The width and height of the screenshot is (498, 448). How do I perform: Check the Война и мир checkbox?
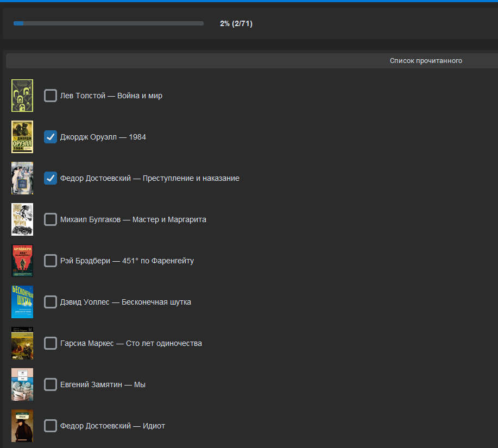51,96
